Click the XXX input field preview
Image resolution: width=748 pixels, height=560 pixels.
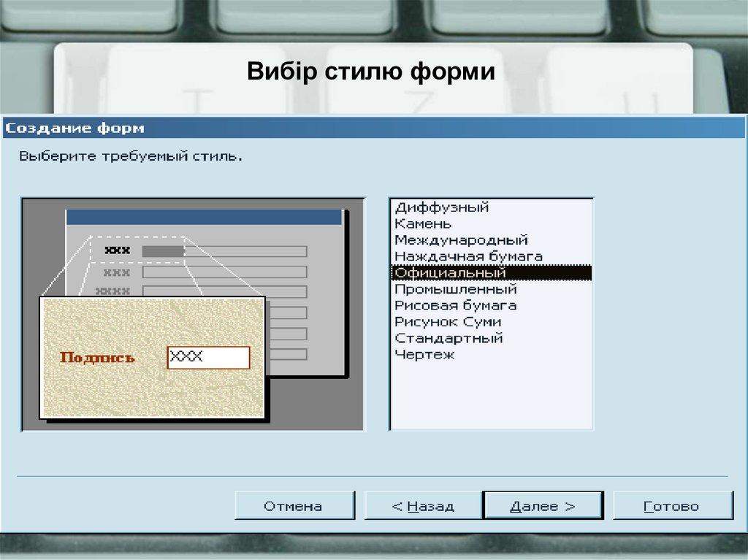click(x=210, y=357)
